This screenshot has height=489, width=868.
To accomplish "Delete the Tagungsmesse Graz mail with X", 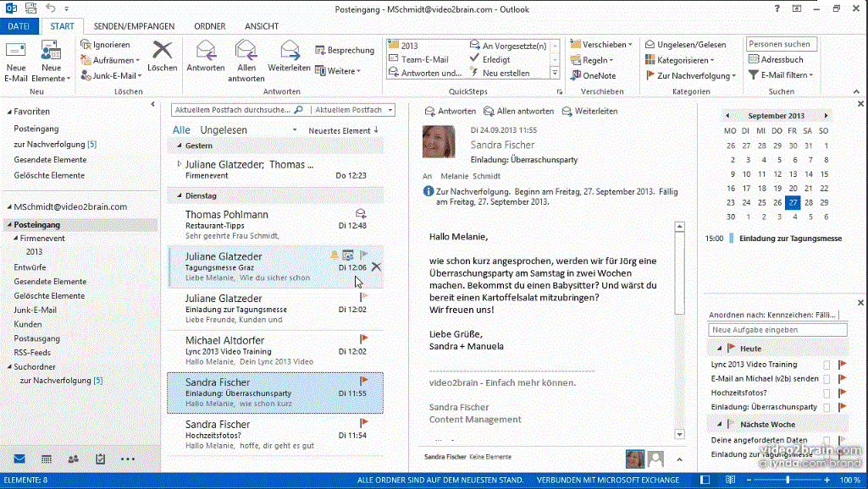I will pyautogui.click(x=377, y=267).
